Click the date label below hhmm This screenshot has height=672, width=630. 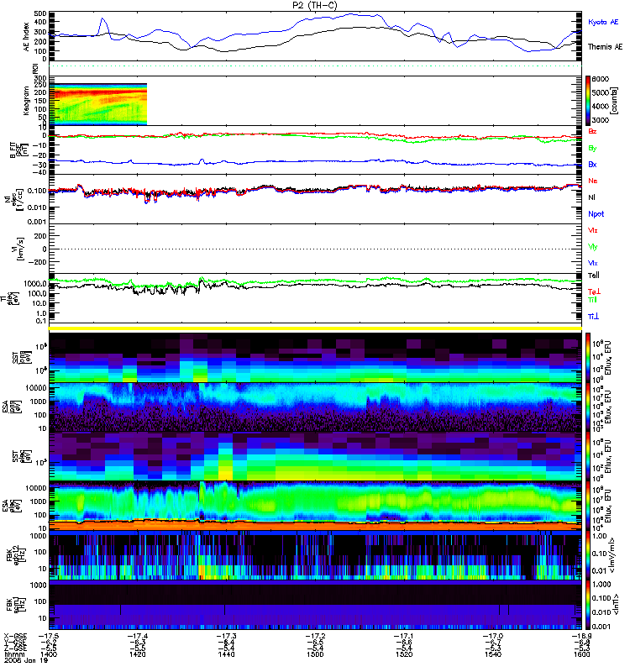pyautogui.click(x=26, y=660)
